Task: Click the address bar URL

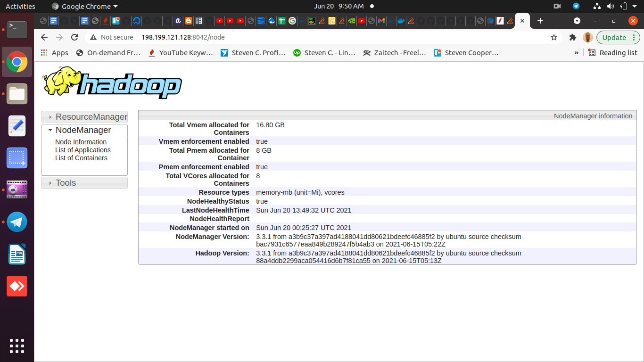Action: click(x=183, y=37)
